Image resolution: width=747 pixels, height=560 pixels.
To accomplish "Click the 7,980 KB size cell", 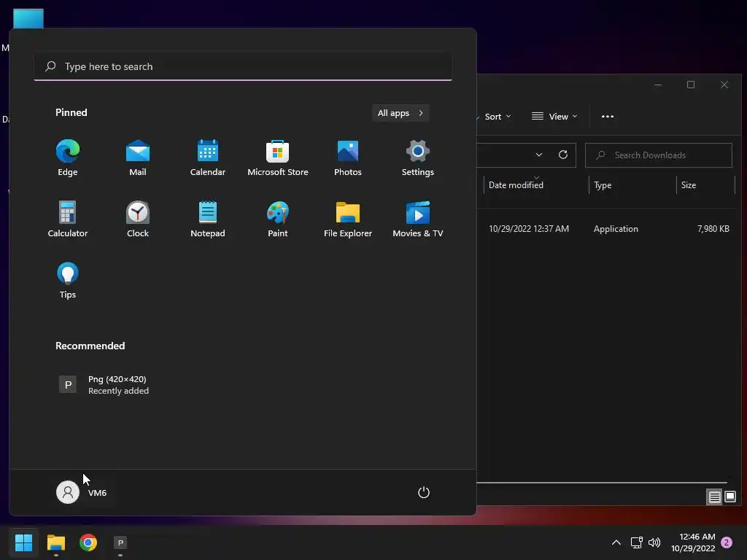I will [x=713, y=228].
